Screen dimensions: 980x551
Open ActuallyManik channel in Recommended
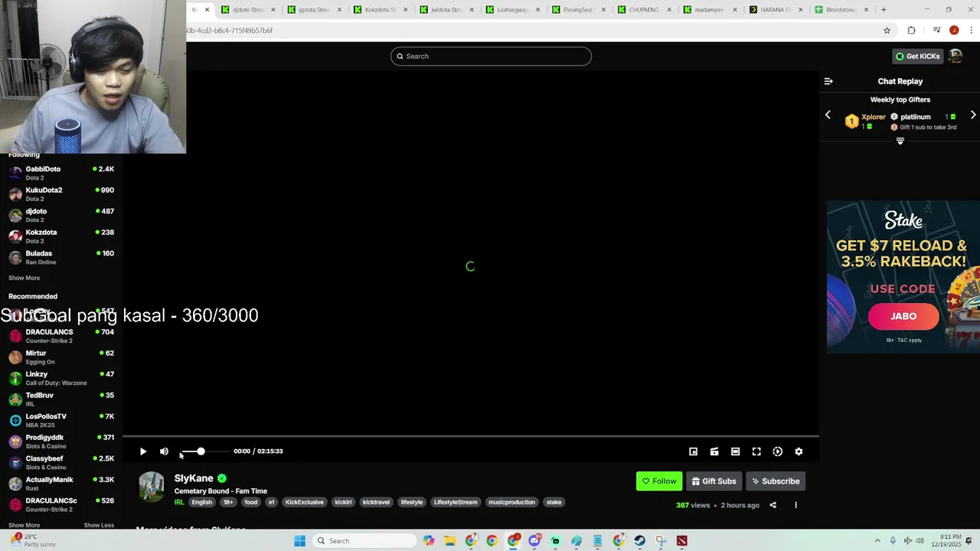pos(61,484)
